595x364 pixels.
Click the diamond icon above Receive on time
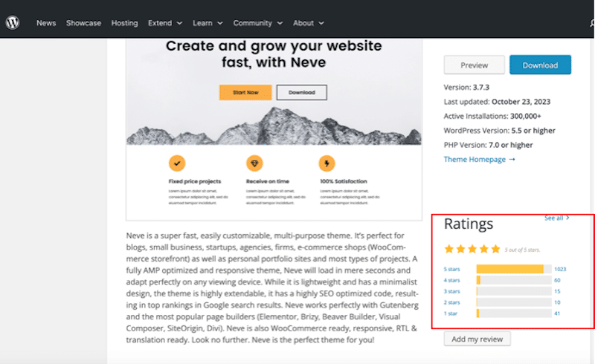point(255,163)
